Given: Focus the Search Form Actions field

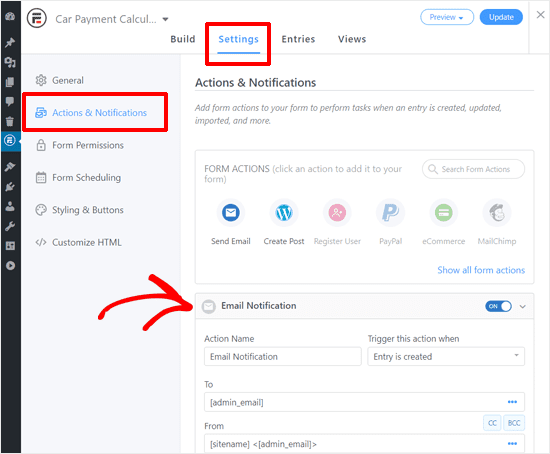Looking at the screenshot, I should pyautogui.click(x=474, y=169).
